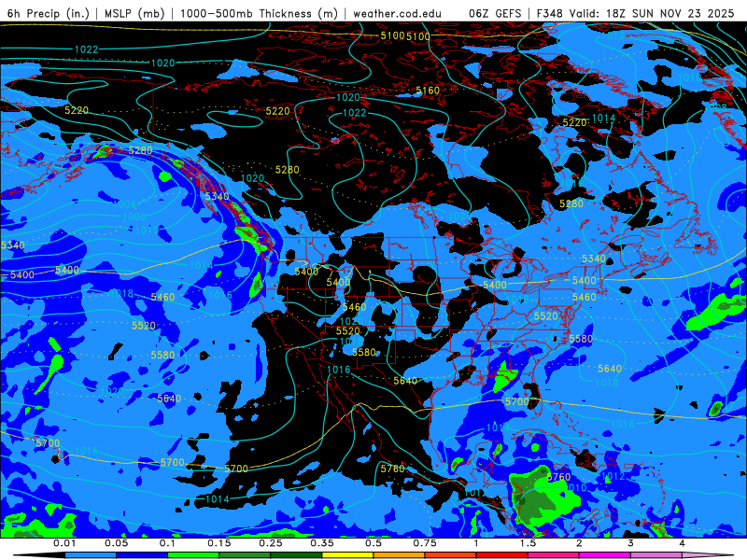This screenshot has width=747, height=560.
Task: Pick the dark blue 0.05 precipitation swatch
Action: point(142,555)
